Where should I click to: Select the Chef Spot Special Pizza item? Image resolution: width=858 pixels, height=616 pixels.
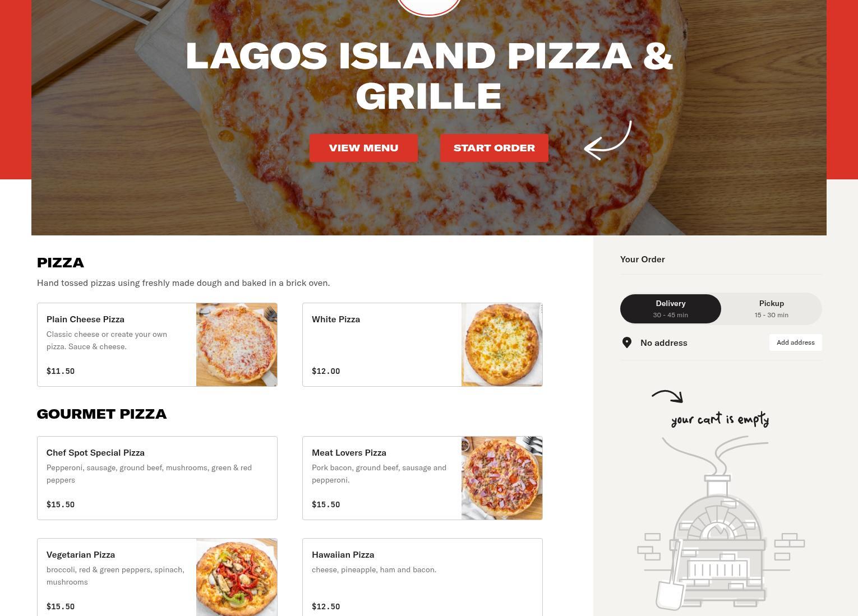click(157, 478)
